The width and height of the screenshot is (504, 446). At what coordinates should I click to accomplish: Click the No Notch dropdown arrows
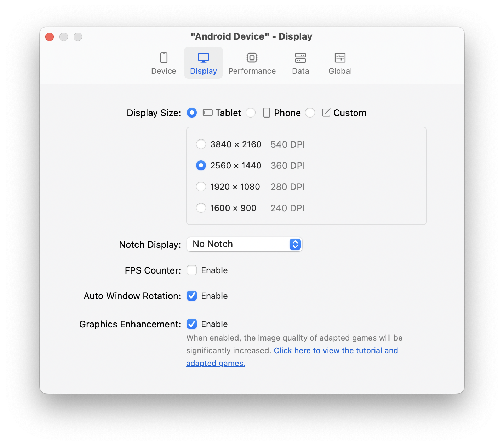(295, 244)
